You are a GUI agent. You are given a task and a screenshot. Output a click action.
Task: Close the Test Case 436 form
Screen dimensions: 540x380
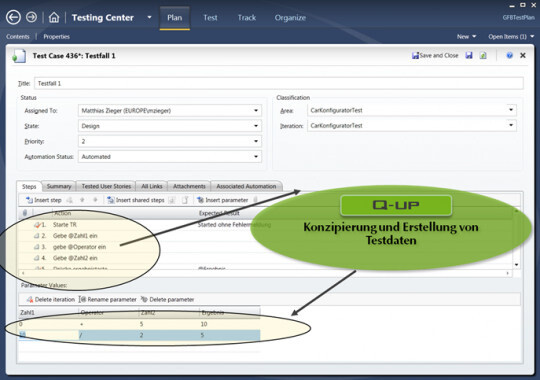(523, 55)
